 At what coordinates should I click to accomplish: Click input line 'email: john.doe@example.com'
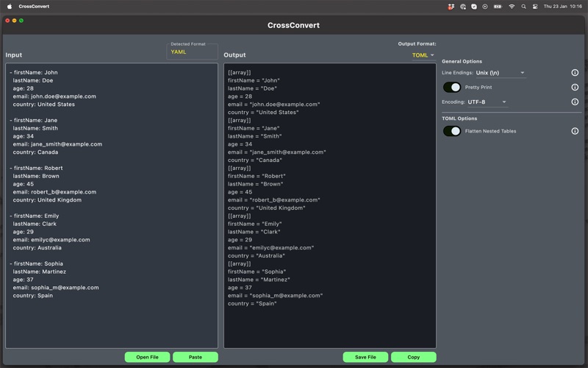coord(54,96)
